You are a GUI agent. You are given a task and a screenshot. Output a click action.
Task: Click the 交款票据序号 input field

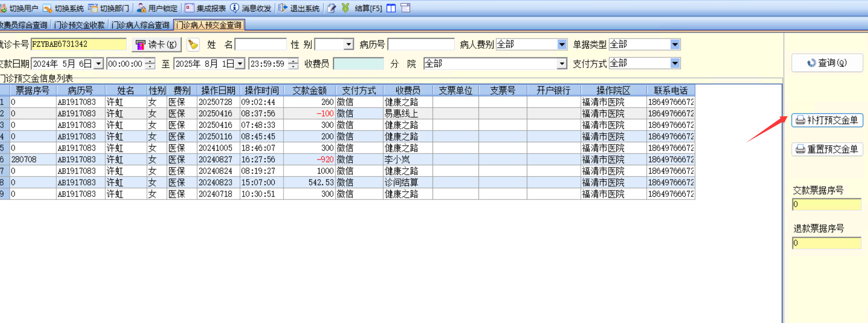click(x=827, y=204)
